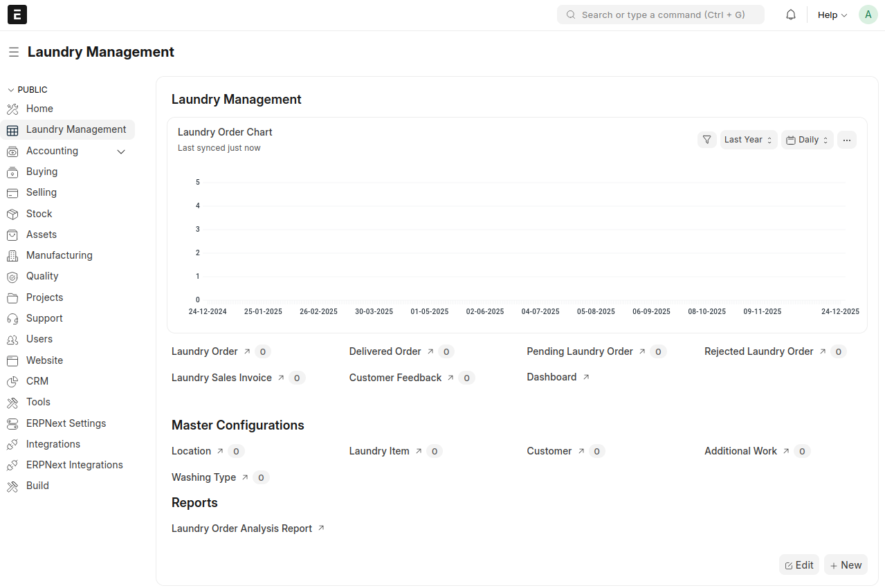Click the Edit button
The height and width of the screenshot is (588, 885).
pos(799,564)
